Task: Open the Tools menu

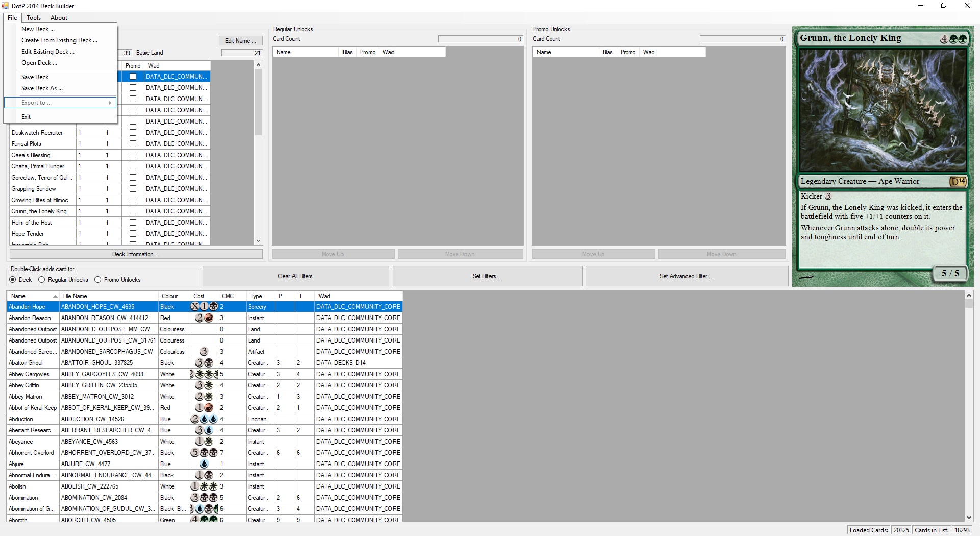Action: click(34, 18)
